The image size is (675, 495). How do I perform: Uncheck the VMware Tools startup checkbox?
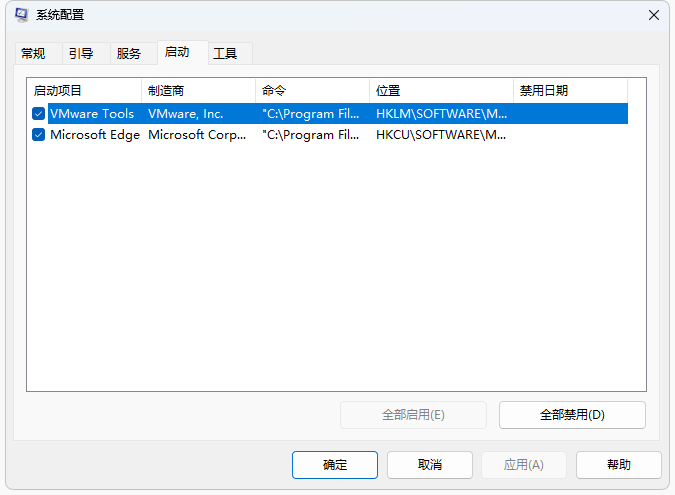click(x=38, y=114)
